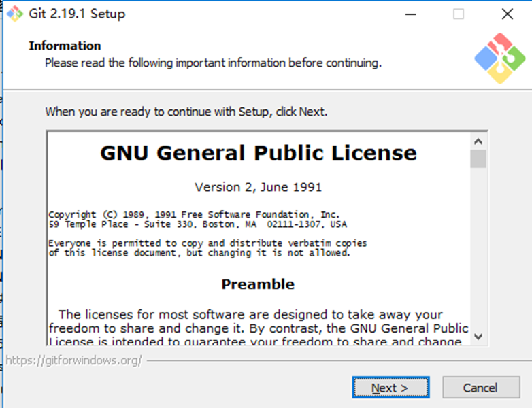
Task: Click the license scrollbar down arrow
Action: (x=478, y=337)
